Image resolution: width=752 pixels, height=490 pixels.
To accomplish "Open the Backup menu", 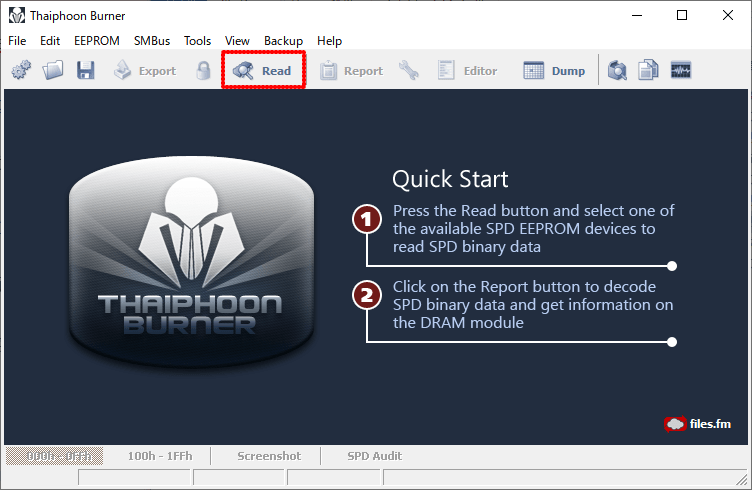I will 283,41.
